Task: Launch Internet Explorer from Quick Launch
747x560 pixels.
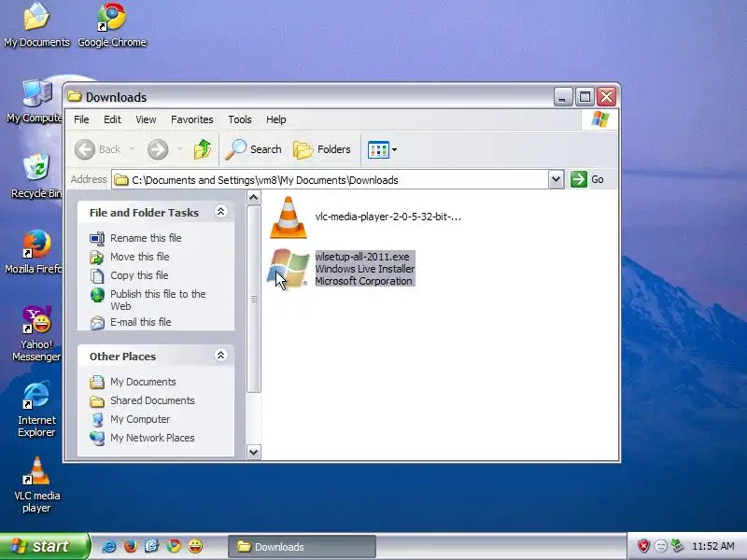Action: pos(109,546)
